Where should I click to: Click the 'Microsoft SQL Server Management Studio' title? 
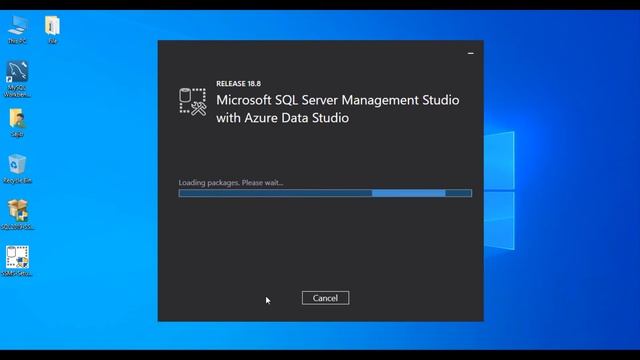(x=338, y=100)
